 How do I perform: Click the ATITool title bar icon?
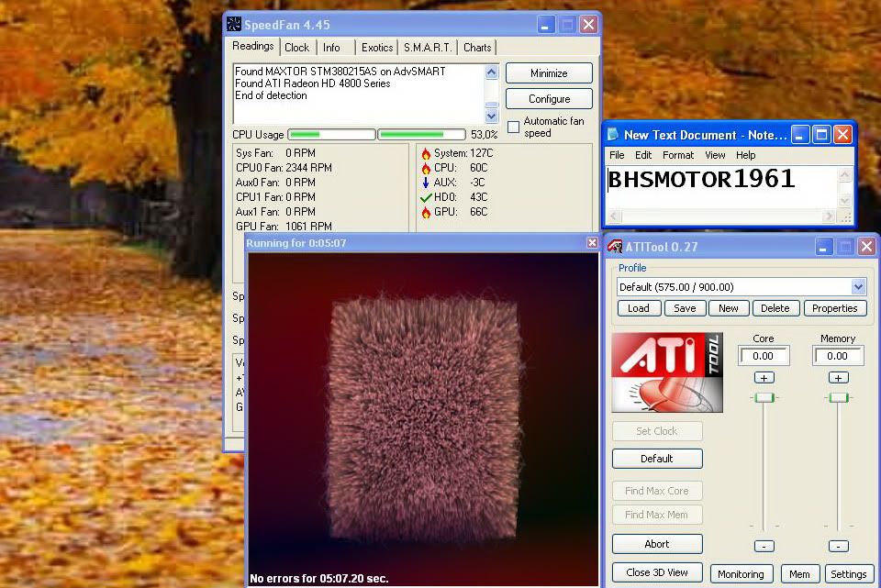(x=615, y=247)
